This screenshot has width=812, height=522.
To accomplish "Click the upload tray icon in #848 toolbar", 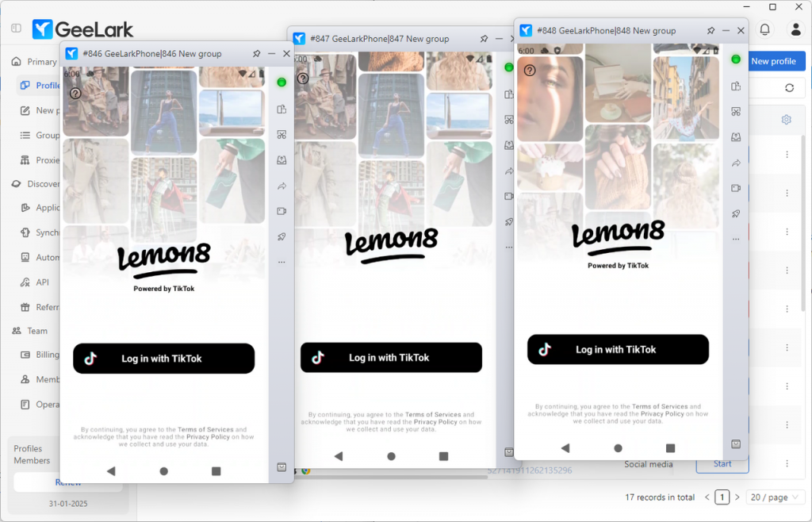I will pos(736,137).
